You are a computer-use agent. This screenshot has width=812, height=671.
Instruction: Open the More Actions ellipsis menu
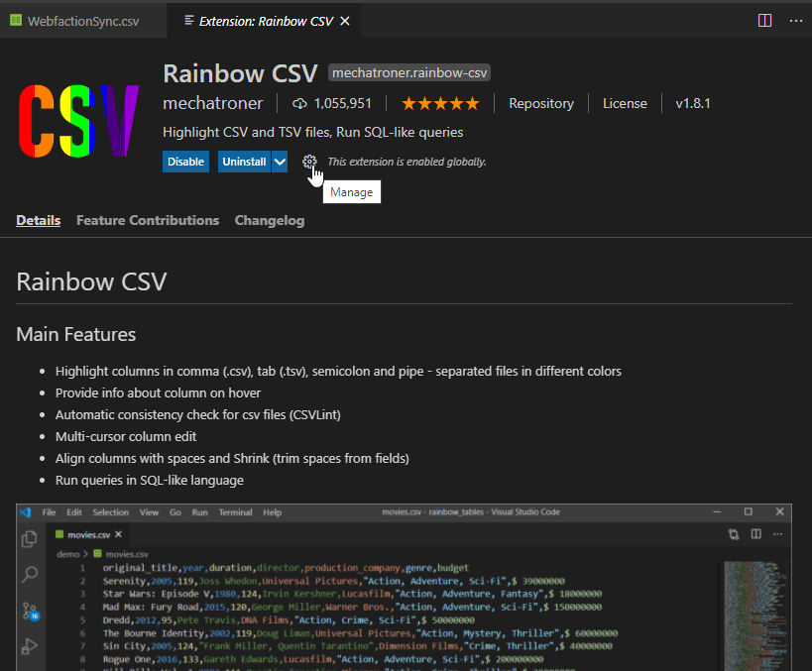[795, 21]
